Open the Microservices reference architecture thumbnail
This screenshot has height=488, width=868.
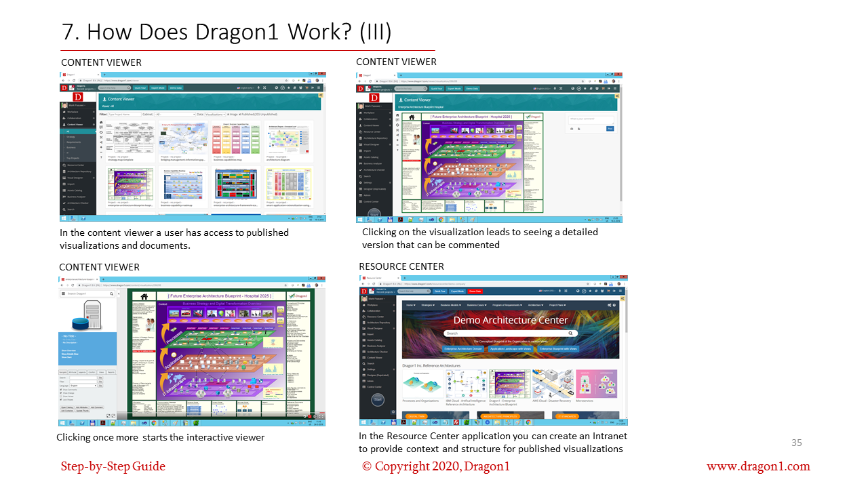596,384
